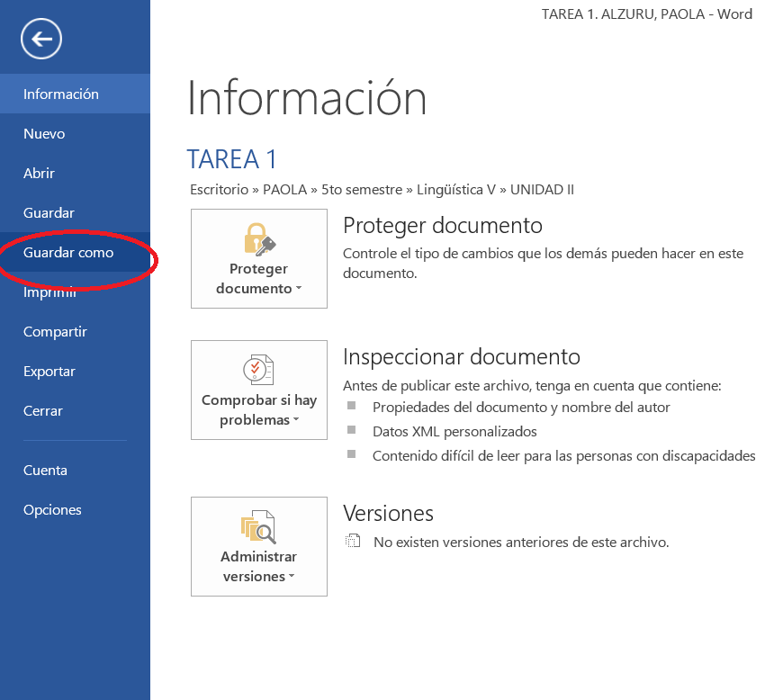
Task: Click the back arrow to exit Backstage view
Action: [40, 39]
